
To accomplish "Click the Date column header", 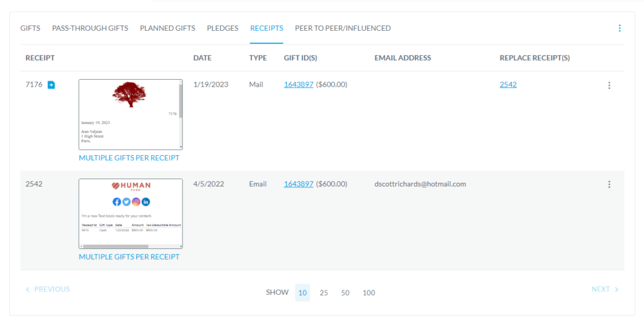I will click(x=203, y=58).
